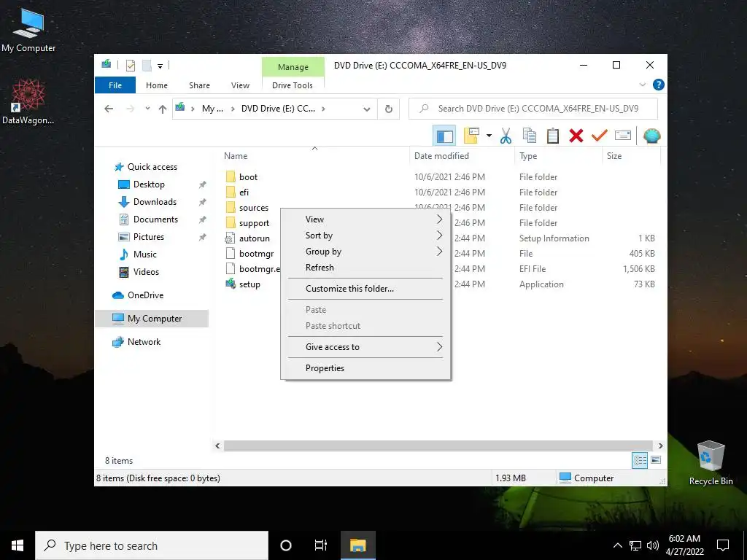The width and height of the screenshot is (747, 560).
Task: Open Documents in the navigation pane
Action: click(x=155, y=219)
